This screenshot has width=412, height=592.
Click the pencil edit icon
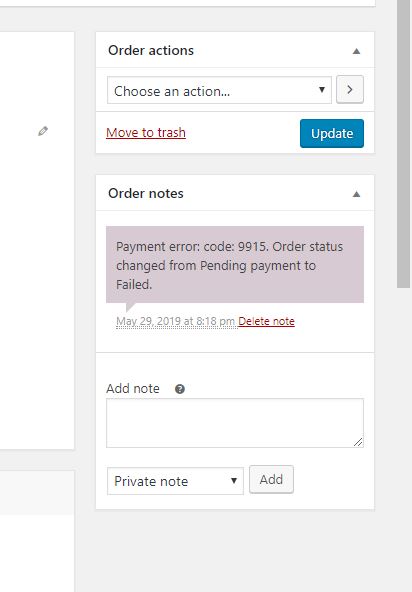coord(43,131)
